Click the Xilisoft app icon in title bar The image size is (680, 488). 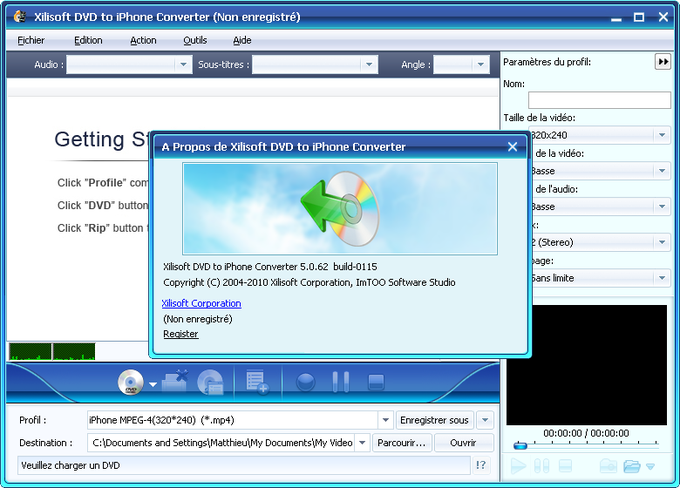pos(20,17)
